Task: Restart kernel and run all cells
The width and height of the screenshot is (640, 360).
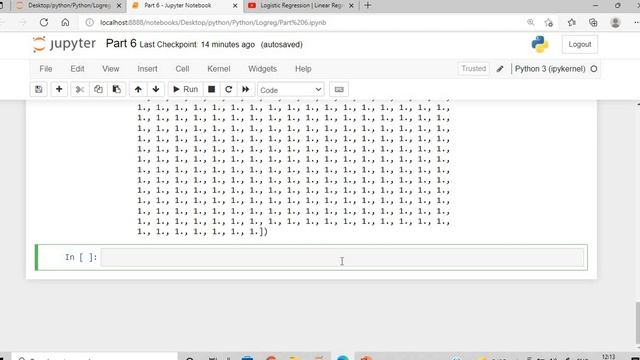Action: pyautogui.click(x=246, y=89)
